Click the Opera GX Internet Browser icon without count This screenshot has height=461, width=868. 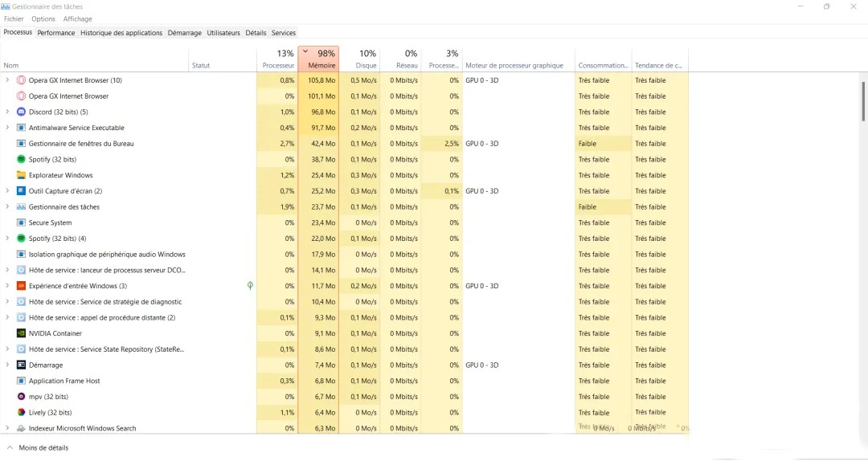(x=21, y=96)
